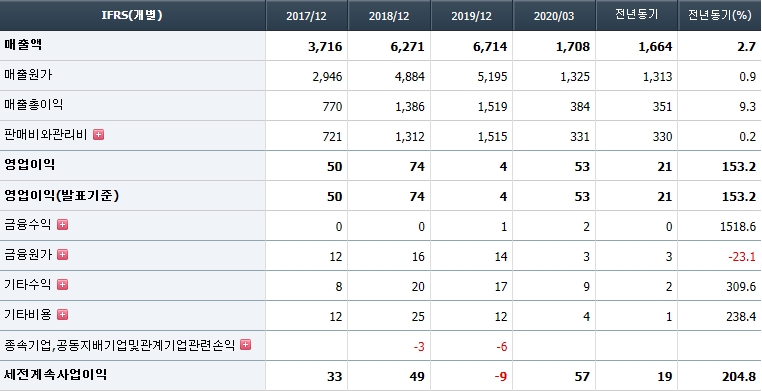Screen dimensions: 762x391
Task: Select the 판매비와관리비 row label
Action: coord(46,135)
